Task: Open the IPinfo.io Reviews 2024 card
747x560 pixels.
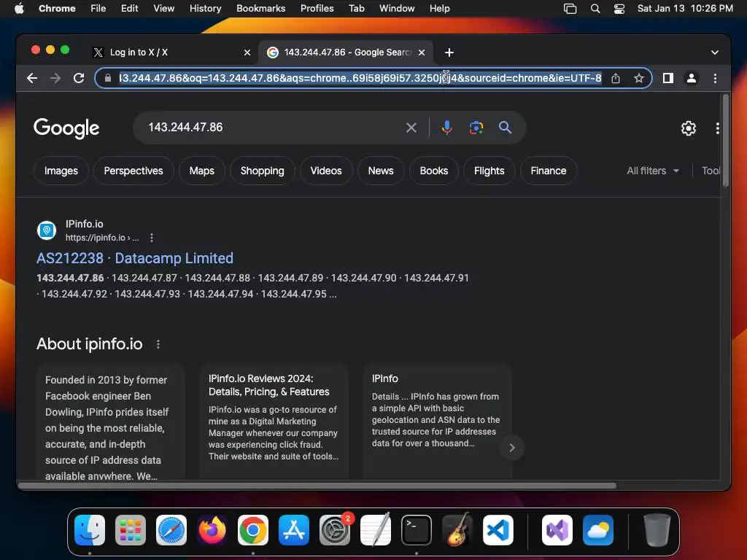Action: (x=274, y=422)
